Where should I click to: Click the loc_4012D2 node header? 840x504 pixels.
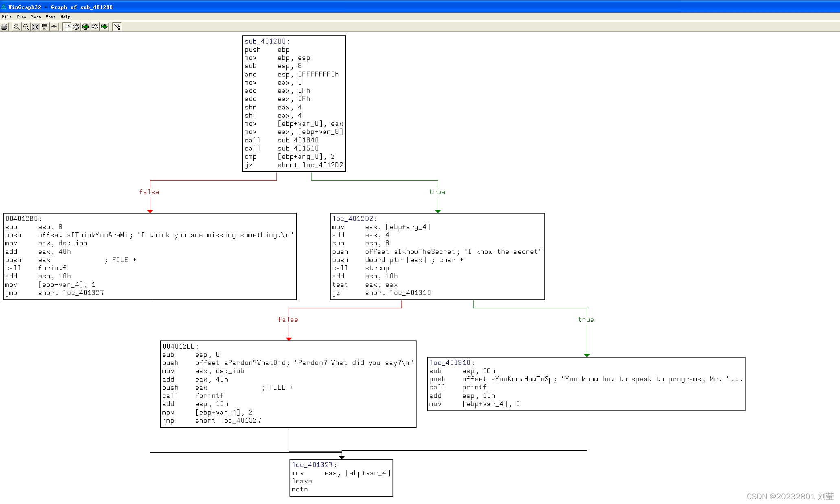coord(355,219)
